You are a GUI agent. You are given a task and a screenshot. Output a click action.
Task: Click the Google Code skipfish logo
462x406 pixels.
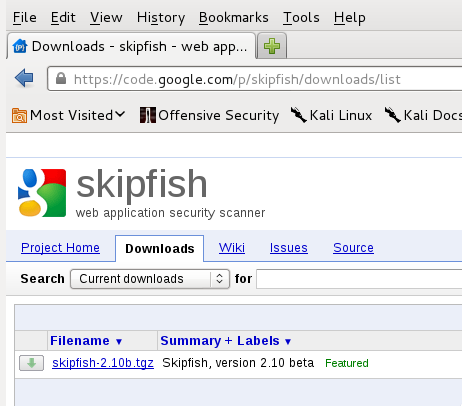(x=42, y=193)
